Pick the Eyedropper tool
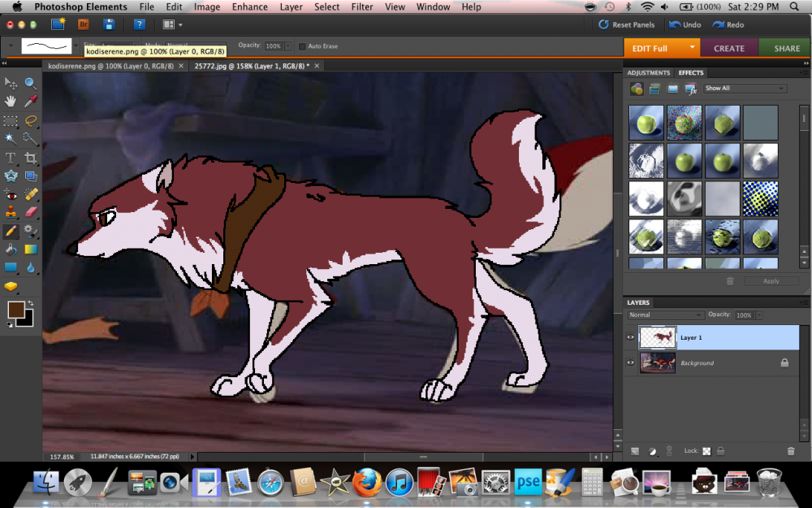The width and height of the screenshot is (812, 508). point(31,101)
